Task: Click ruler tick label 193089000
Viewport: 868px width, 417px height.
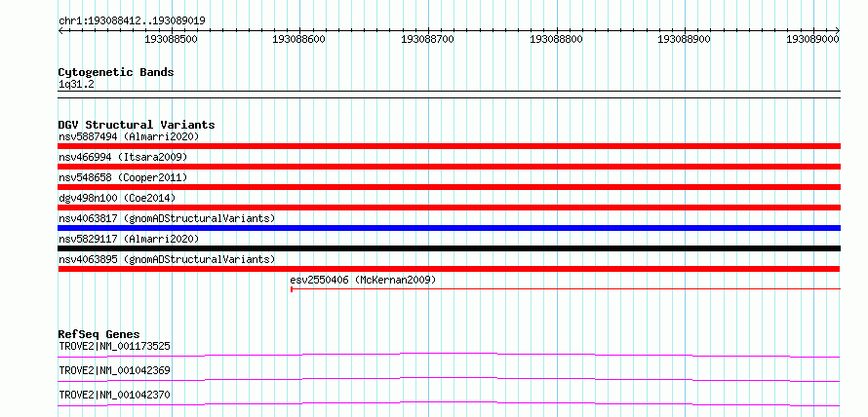Action: click(x=812, y=39)
